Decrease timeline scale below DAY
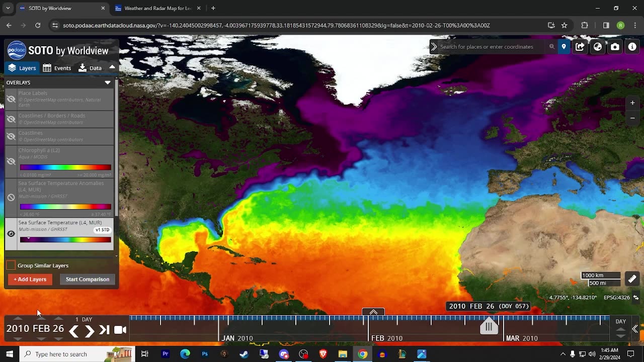 (621, 335)
